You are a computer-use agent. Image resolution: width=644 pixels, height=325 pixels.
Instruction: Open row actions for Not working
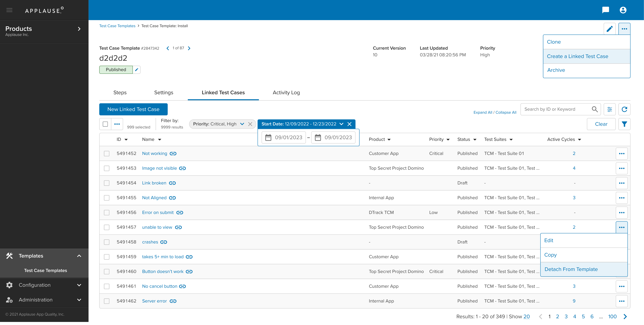pyautogui.click(x=622, y=153)
